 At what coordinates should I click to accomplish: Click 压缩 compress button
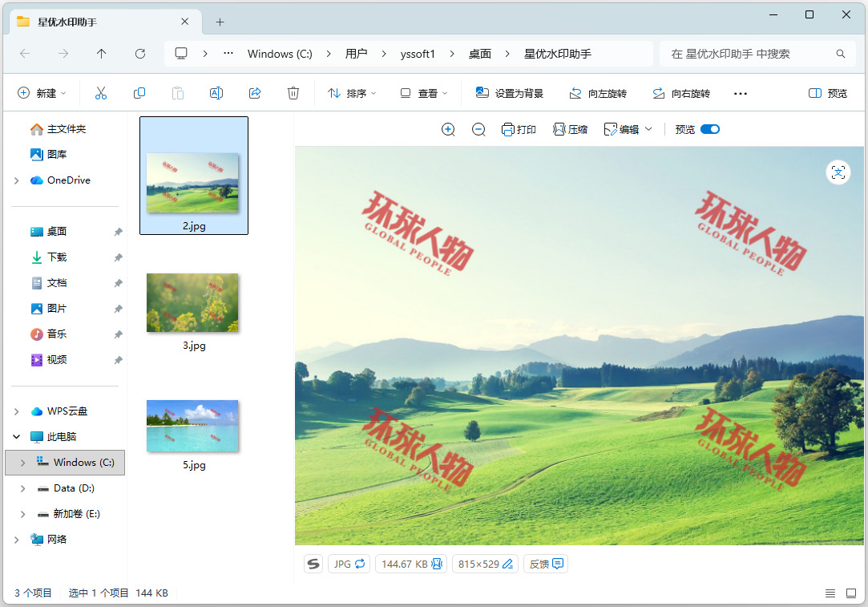[x=570, y=130]
